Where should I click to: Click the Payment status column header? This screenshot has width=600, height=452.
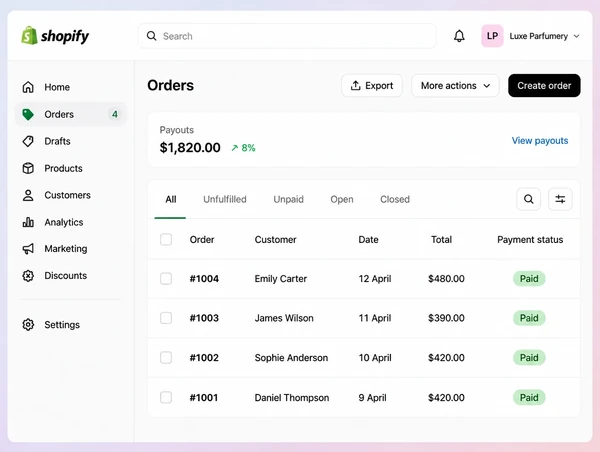[x=530, y=240]
